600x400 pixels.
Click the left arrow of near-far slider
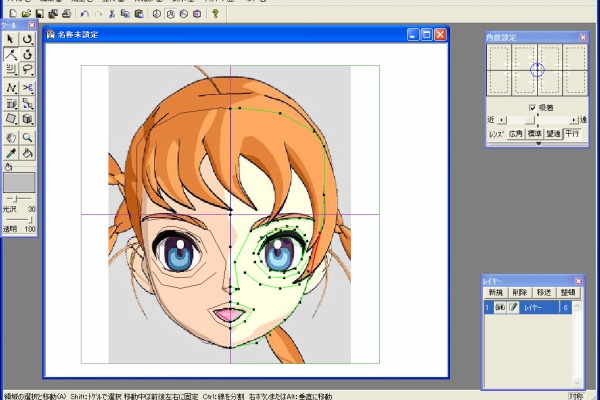click(502, 119)
